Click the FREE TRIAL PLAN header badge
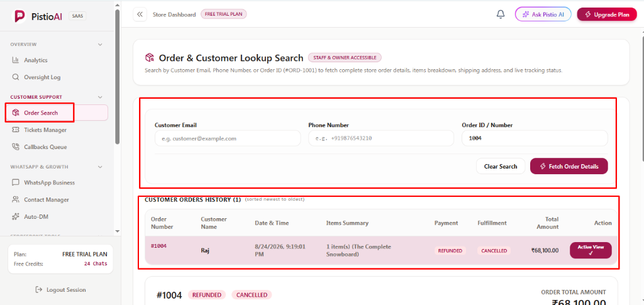This screenshot has height=305, width=644. click(x=223, y=14)
